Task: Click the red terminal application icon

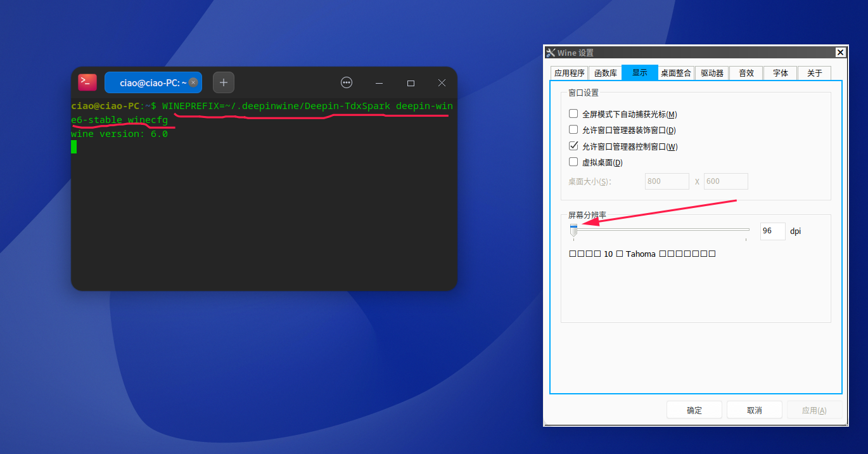Action: (87, 82)
